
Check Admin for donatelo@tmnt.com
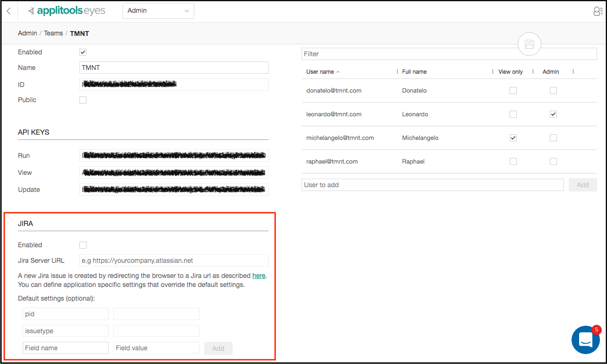(553, 90)
